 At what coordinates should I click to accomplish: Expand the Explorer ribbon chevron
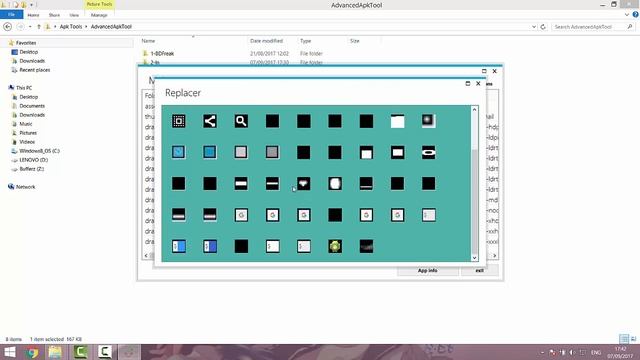627,15
